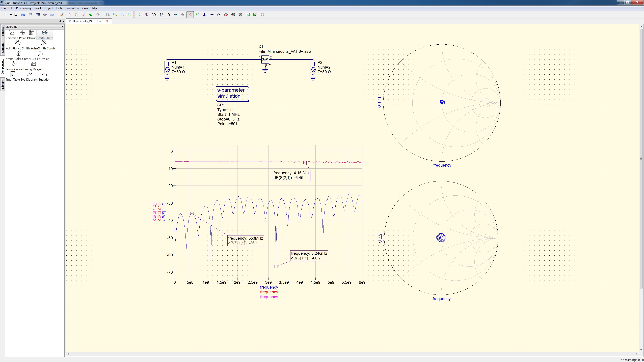Close the Mini-circuits_VAT-6+.sch tab

click(107, 21)
